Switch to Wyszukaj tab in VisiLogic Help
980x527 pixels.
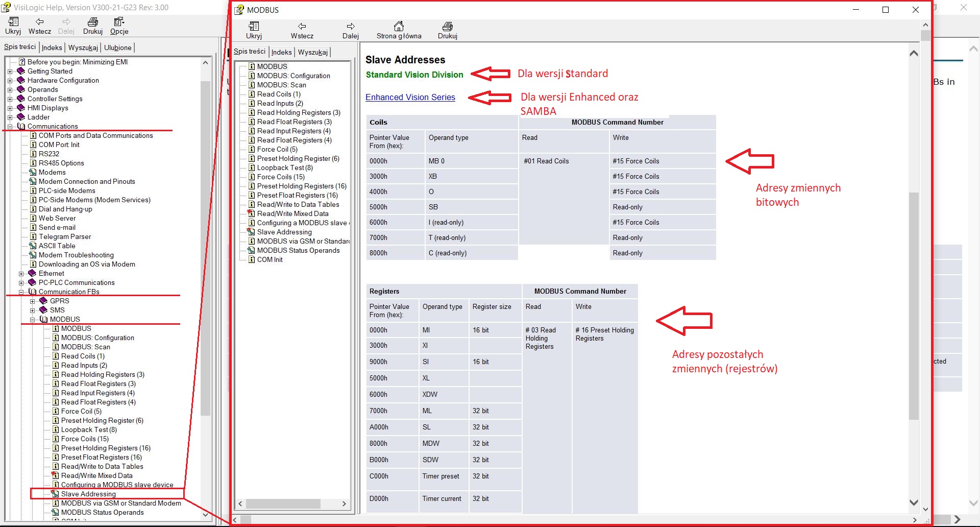(x=83, y=47)
